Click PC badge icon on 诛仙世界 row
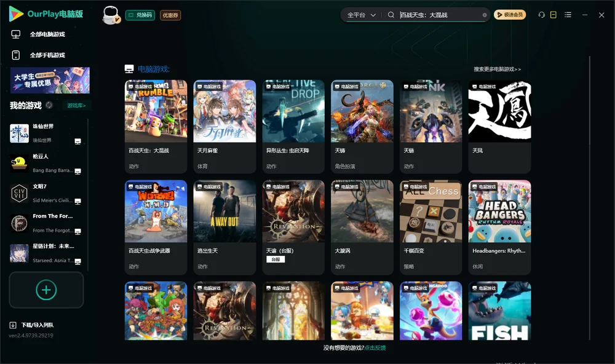 tap(77, 141)
